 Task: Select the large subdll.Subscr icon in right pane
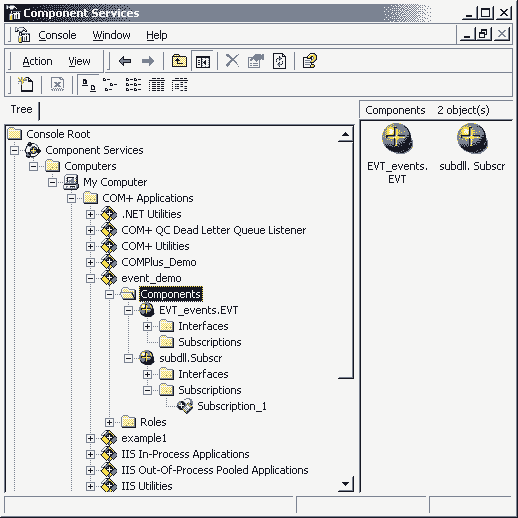(x=472, y=139)
